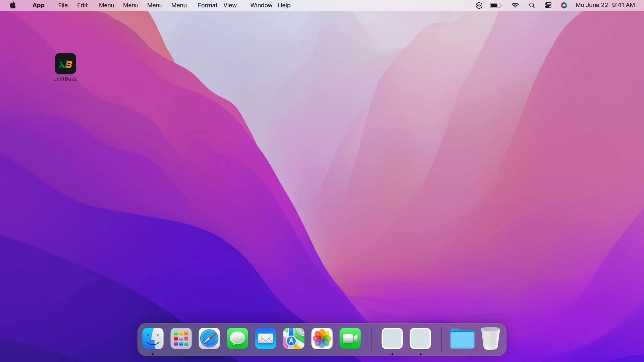Open the App menu
Viewport: 644px width, 362px height.
click(x=39, y=5)
